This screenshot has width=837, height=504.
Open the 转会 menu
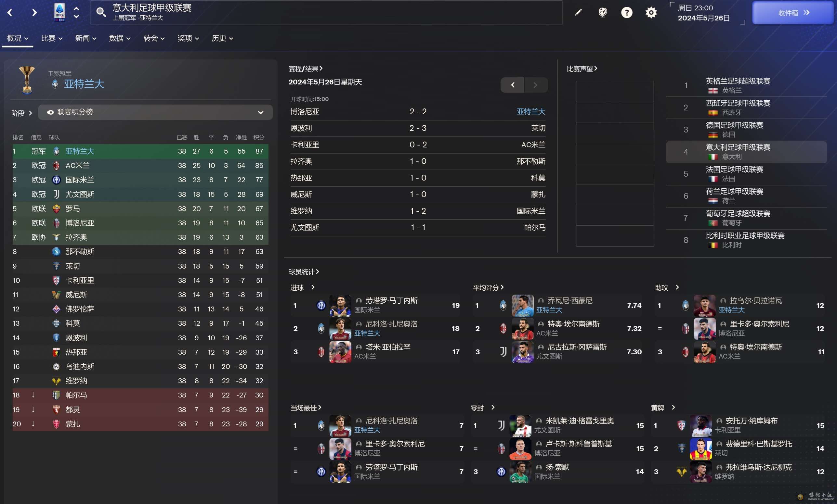(154, 38)
